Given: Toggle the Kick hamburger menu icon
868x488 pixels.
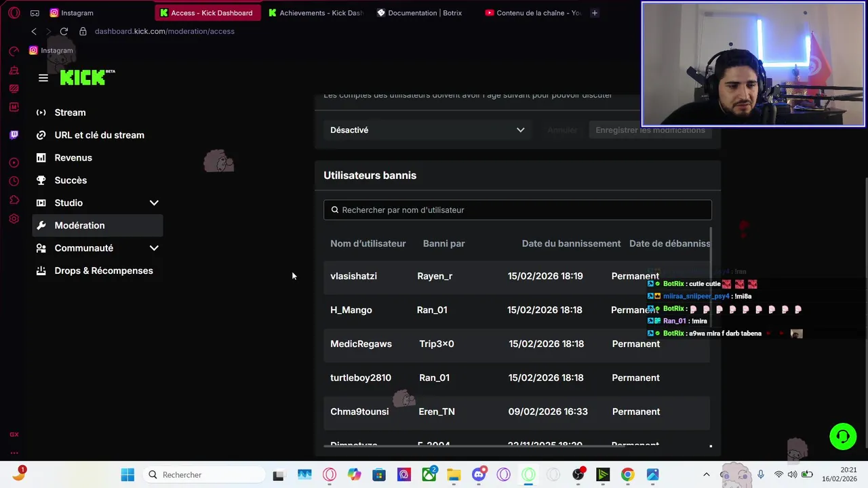Looking at the screenshot, I should tap(43, 78).
